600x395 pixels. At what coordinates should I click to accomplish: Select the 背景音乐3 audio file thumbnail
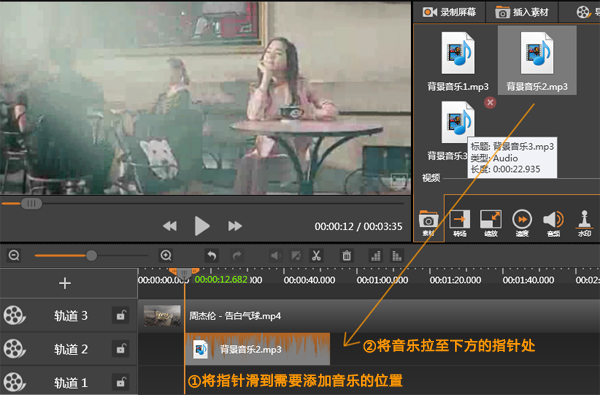click(x=458, y=122)
